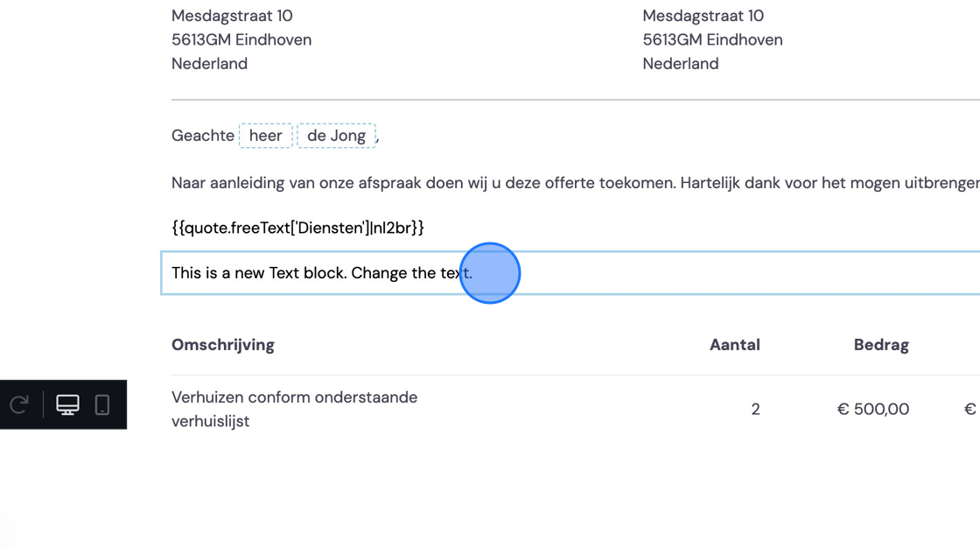Image resolution: width=980 pixels, height=548 pixels.
Task: Click the horizontal divider under addresses
Action: [576, 100]
